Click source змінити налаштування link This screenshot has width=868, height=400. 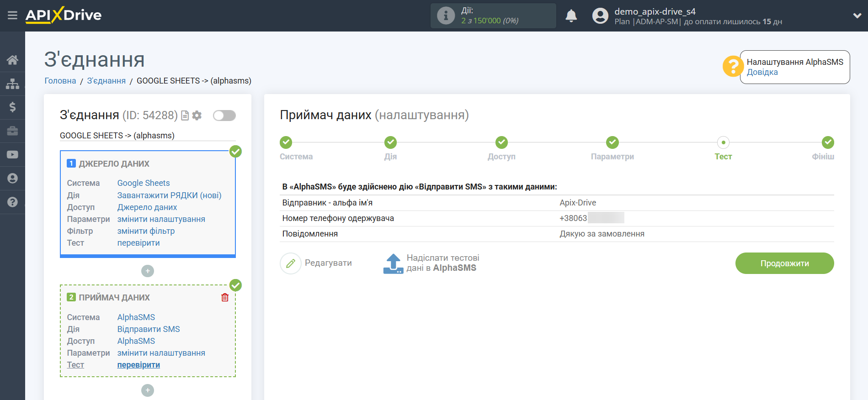(161, 219)
